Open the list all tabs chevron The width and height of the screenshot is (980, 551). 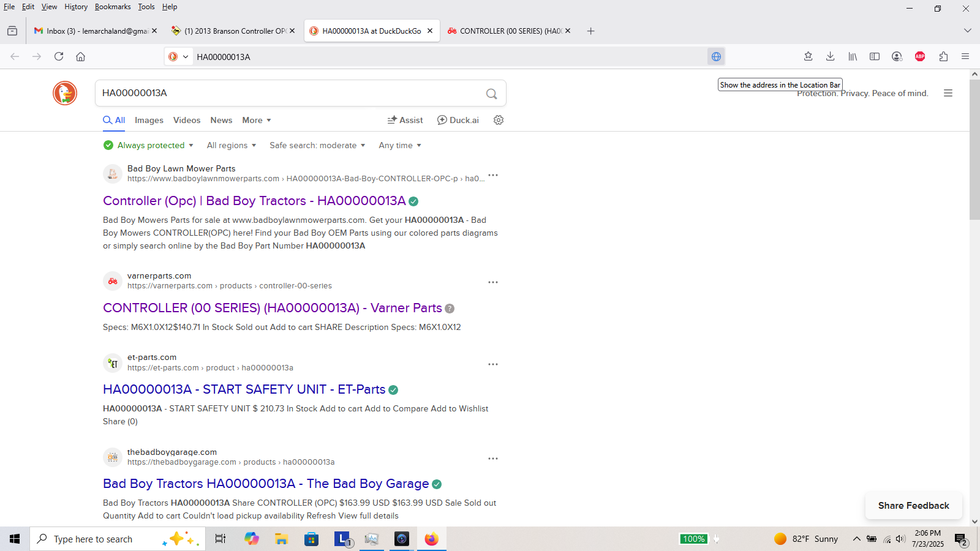coord(967,31)
